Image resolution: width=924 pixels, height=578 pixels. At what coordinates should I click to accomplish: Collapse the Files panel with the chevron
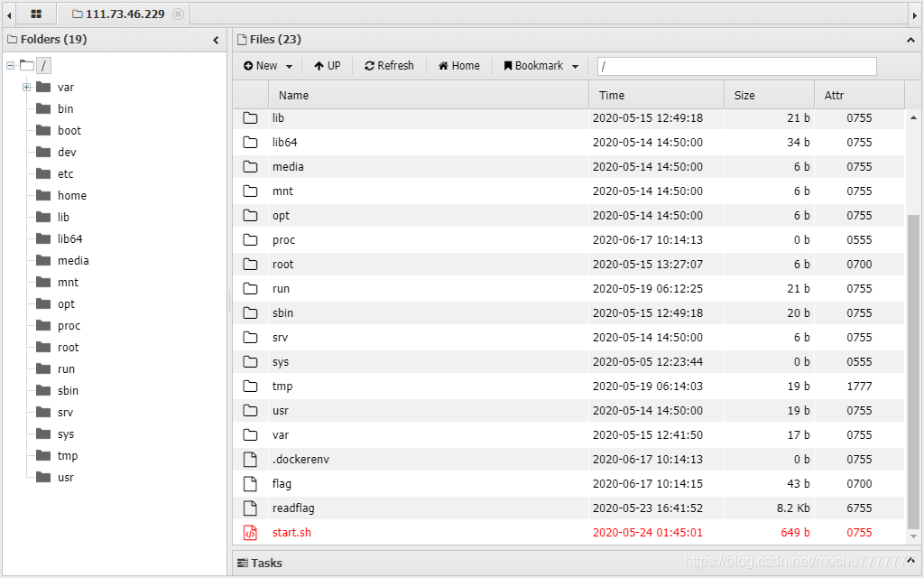tap(910, 40)
